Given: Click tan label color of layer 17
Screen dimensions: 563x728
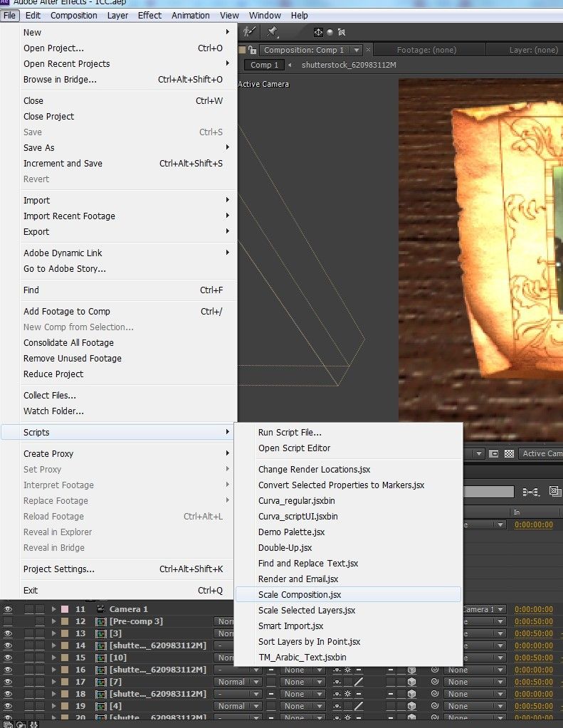Looking at the screenshot, I should [x=65, y=682].
